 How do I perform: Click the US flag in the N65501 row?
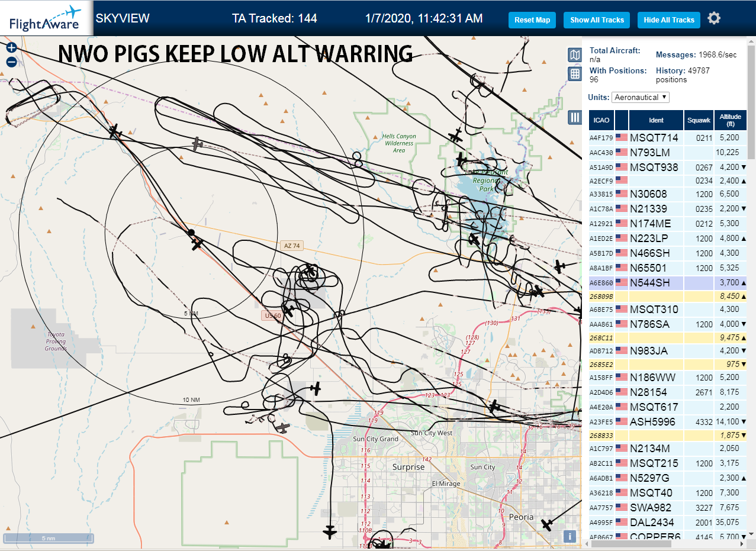pyautogui.click(x=622, y=268)
